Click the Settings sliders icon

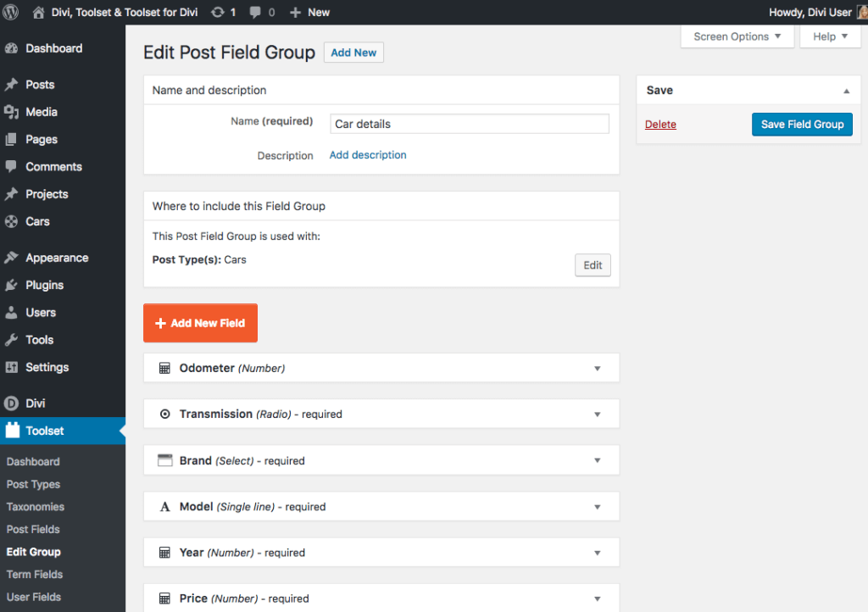12,367
